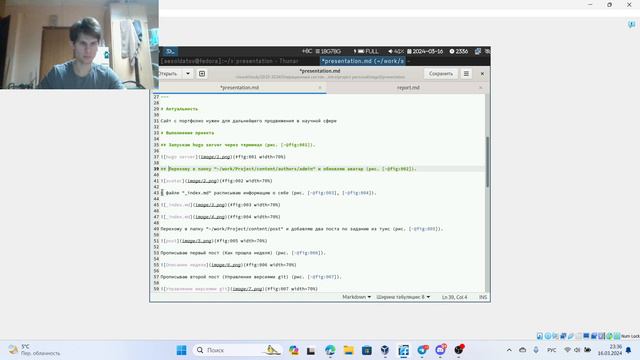Click the clock 23:36 in top bar
This screenshot has height=360, width=640.
point(459,51)
